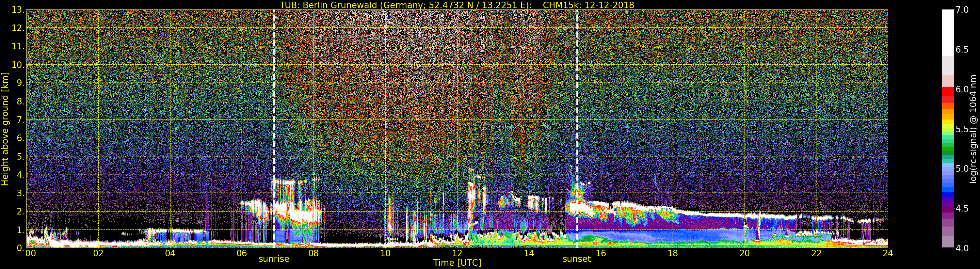Click the red band of the colorbar near 6.0
This screenshot has height=269, width=980.
pyautogui.click(x=948, y=91)
